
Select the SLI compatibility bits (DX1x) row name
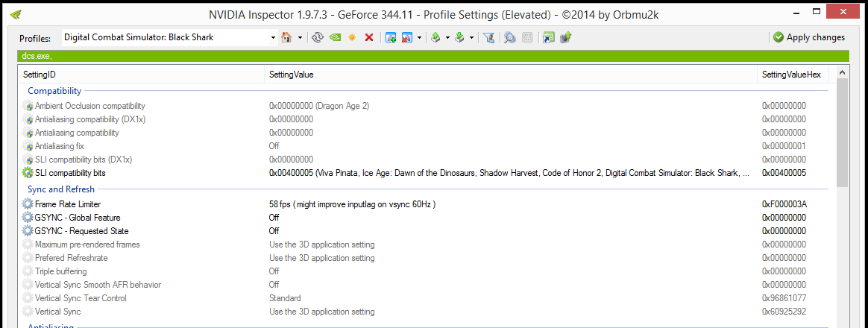coord(84,160)
